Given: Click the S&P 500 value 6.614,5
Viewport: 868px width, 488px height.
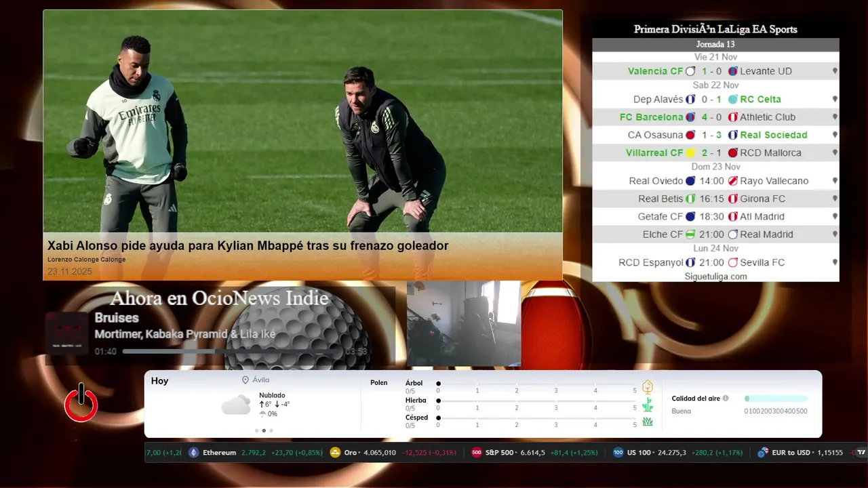Looking at the screenshot, I should click(532, 453).
